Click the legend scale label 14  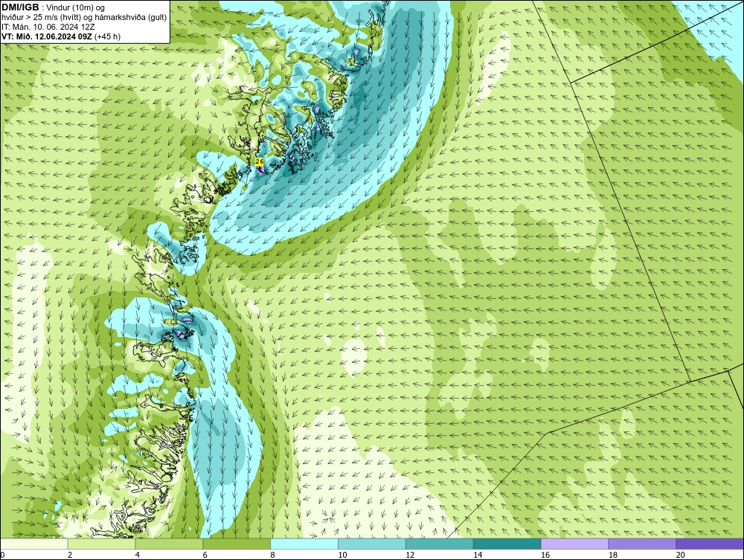point(477,555)
